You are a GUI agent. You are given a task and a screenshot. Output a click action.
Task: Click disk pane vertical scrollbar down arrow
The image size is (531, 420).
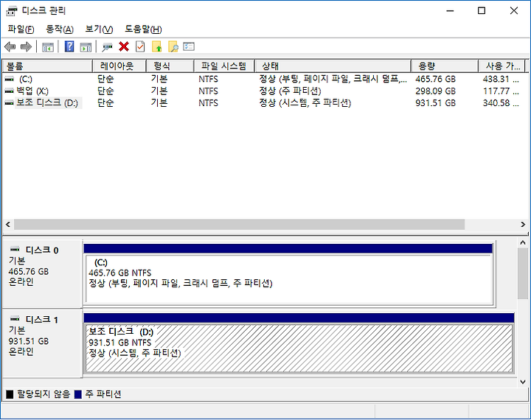[x=523, y=382]
